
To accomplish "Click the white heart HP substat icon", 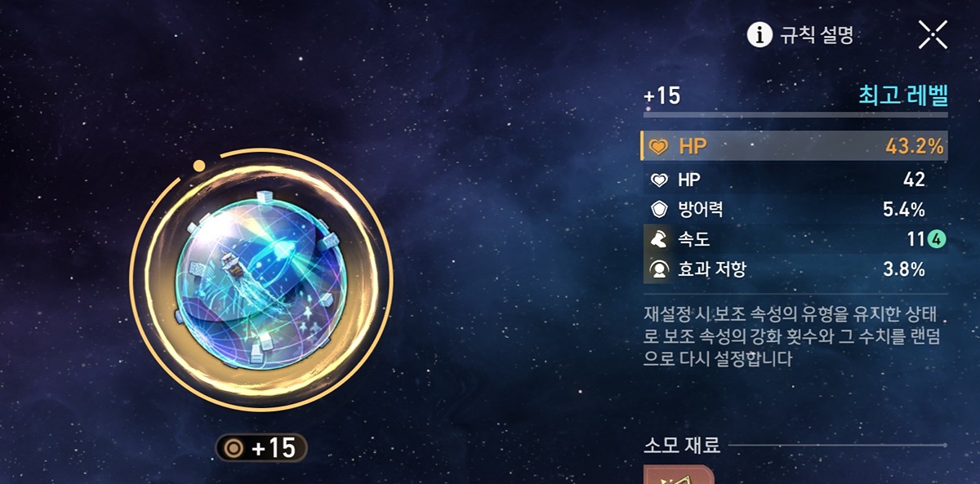I will point(659,180).
